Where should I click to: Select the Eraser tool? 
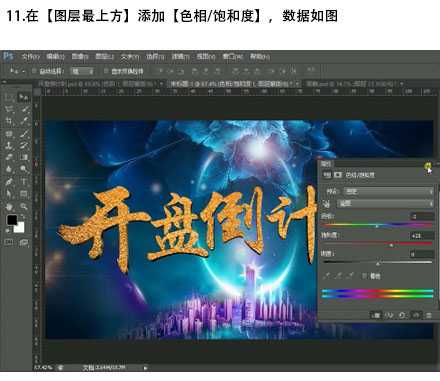pyautogui.click(x=9, y=157)
